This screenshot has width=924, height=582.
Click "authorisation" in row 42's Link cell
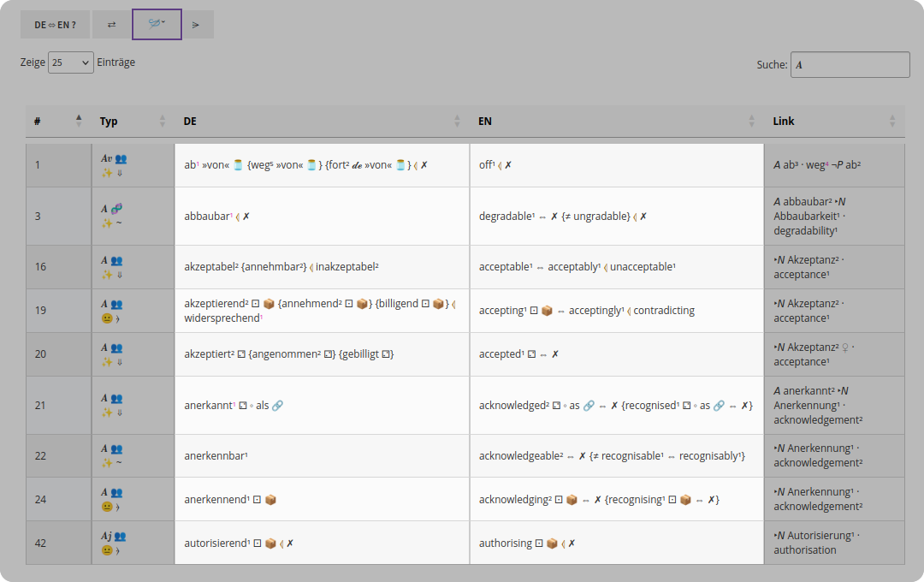coord(805,549)
